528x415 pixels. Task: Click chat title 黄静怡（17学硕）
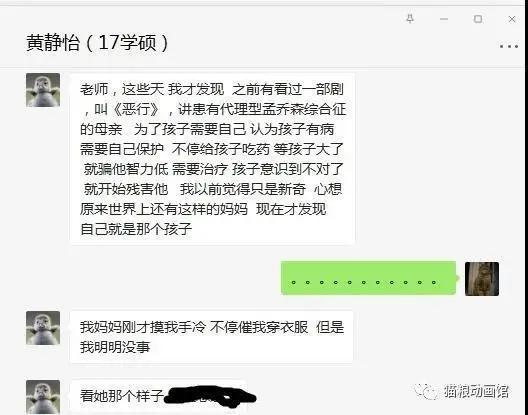tap(97, 43)
